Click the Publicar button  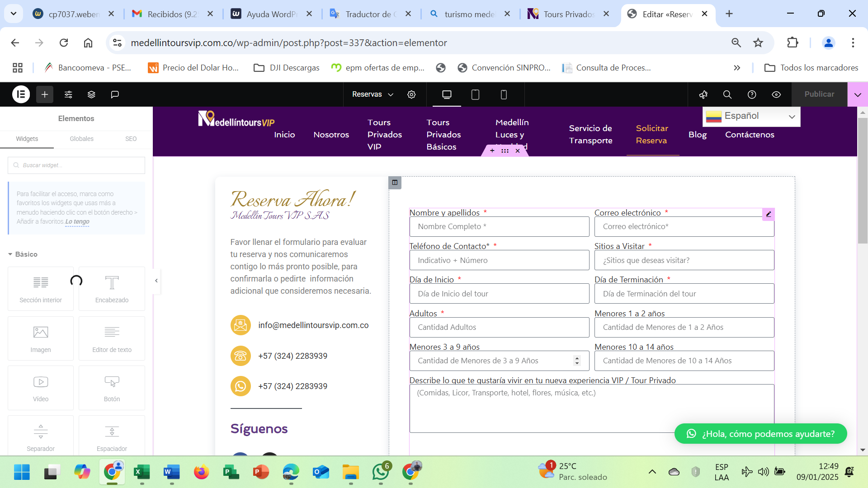click(819, 94)
